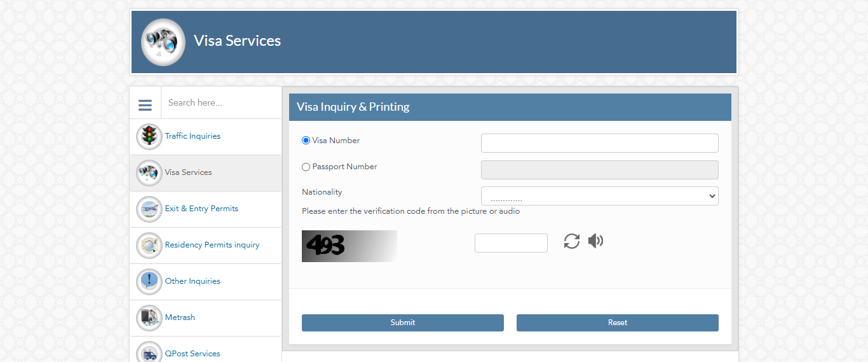Click the traffic light icon for Traffic Inquiries
This screenshot has height=362, width=868.
point(149,136)
